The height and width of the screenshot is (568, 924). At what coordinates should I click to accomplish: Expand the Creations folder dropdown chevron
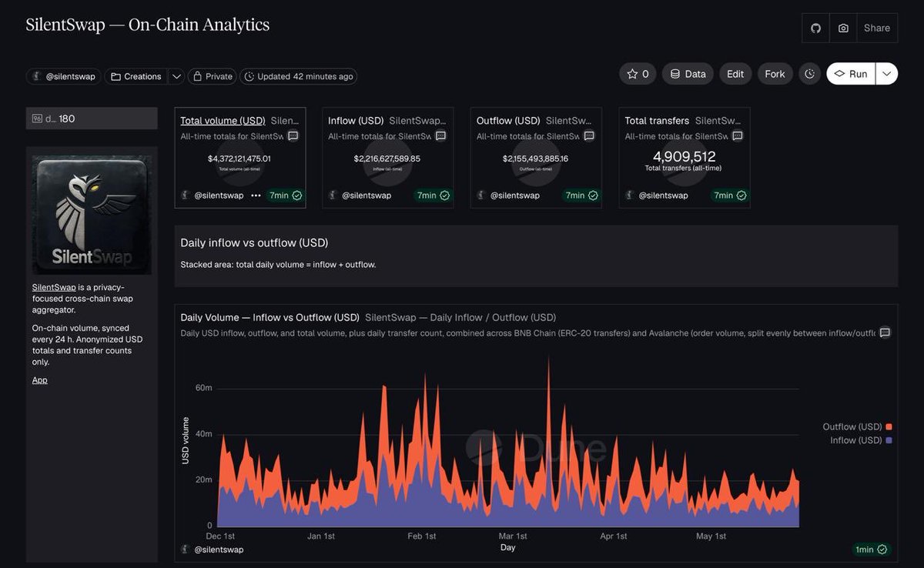point(176,76)
